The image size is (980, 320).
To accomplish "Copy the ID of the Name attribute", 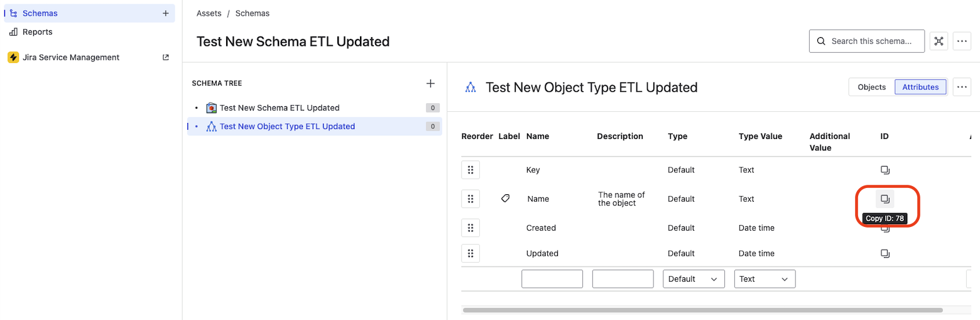I will coord(885,199).
